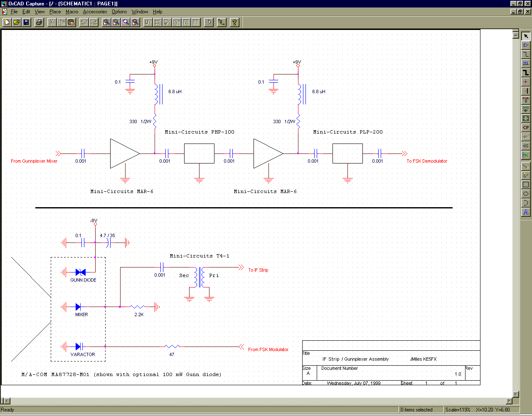Click the Print toolbar icon
The width and height of the screenshot is (532, 416).
39,22
